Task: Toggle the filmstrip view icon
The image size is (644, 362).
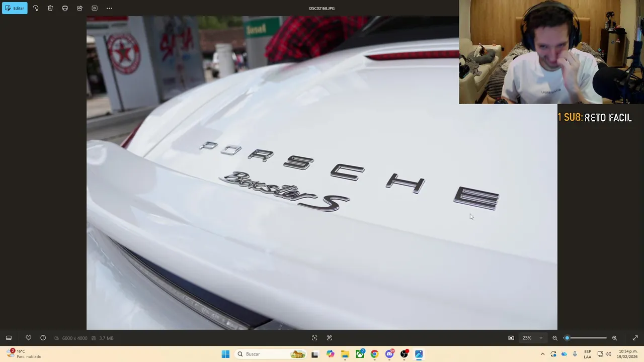Action: pyautogui.click(x=9, y=338)
